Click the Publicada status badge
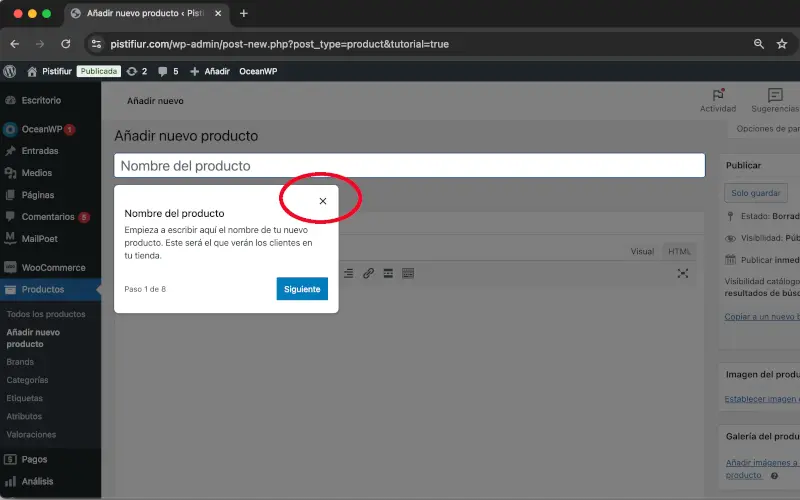 pyautogui.click(x=98, y=71)
